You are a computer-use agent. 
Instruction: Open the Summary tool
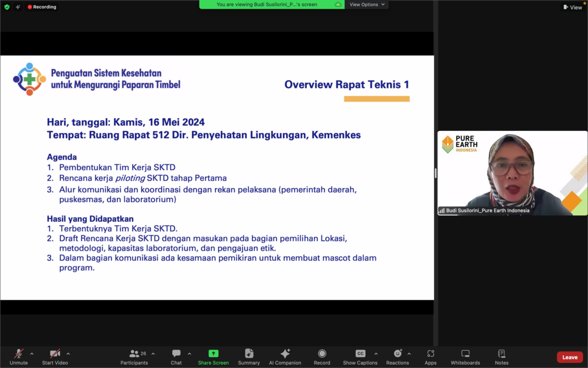[249, 357]
